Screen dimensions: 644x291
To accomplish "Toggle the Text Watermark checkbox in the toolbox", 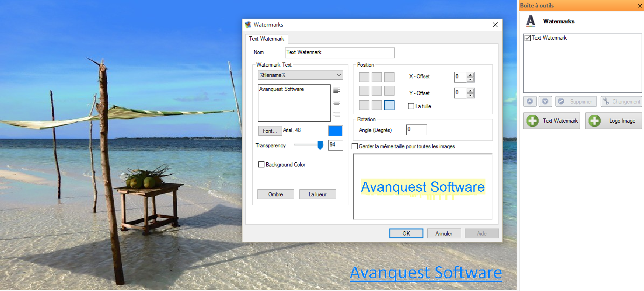I will tap(527, 38).
